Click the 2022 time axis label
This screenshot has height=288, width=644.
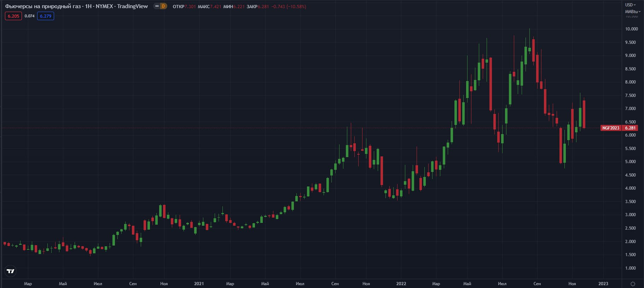coord(401,284)
